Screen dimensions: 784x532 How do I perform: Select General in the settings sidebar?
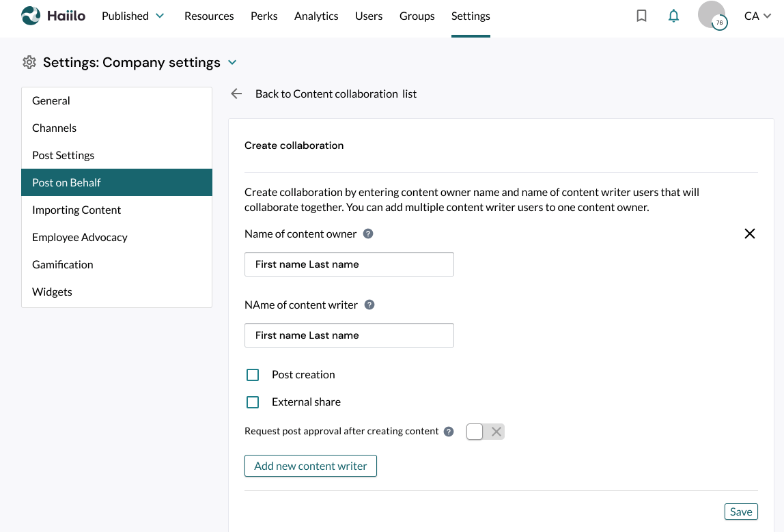click(117, 100)
